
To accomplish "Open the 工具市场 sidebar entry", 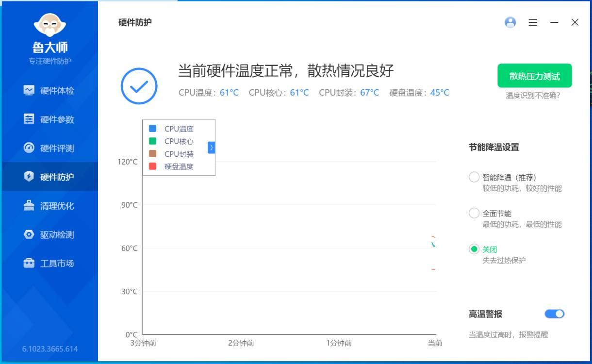I will 56,264.
